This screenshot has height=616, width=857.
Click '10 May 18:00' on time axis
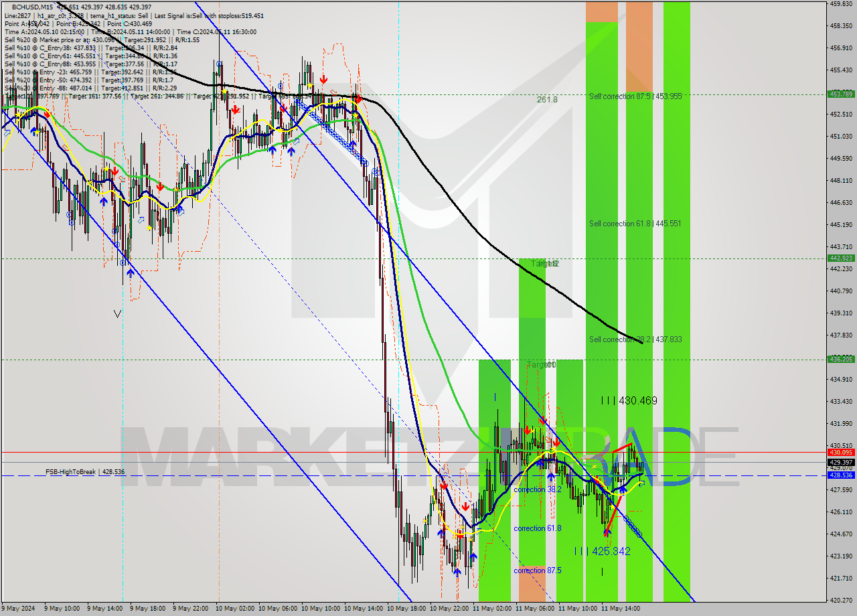[406, 609]
